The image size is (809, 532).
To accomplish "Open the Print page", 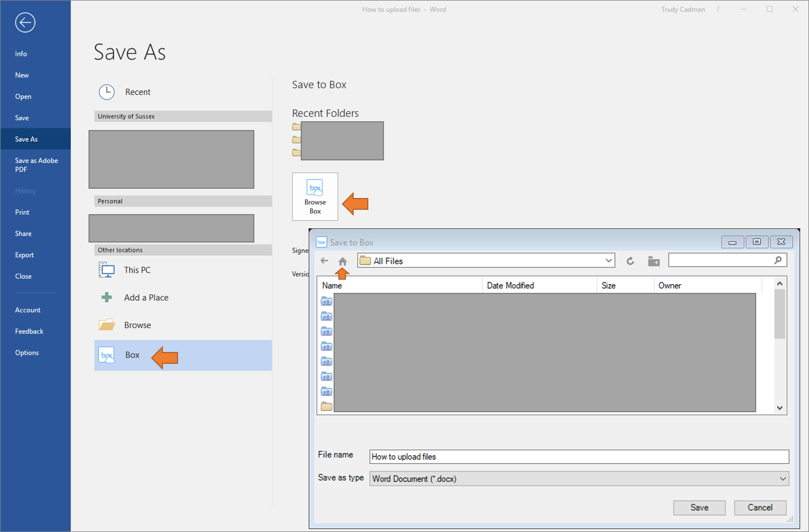I will (22, 212).
